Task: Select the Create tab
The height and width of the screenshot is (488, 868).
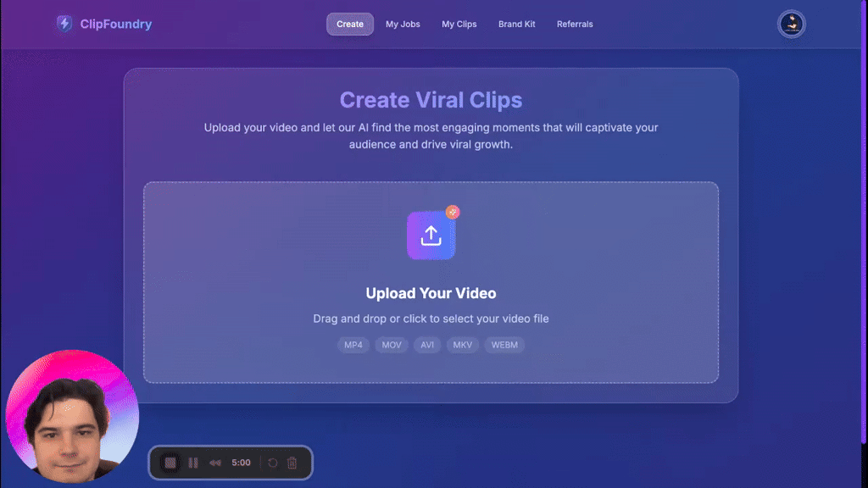Action: tap(350, 25)
